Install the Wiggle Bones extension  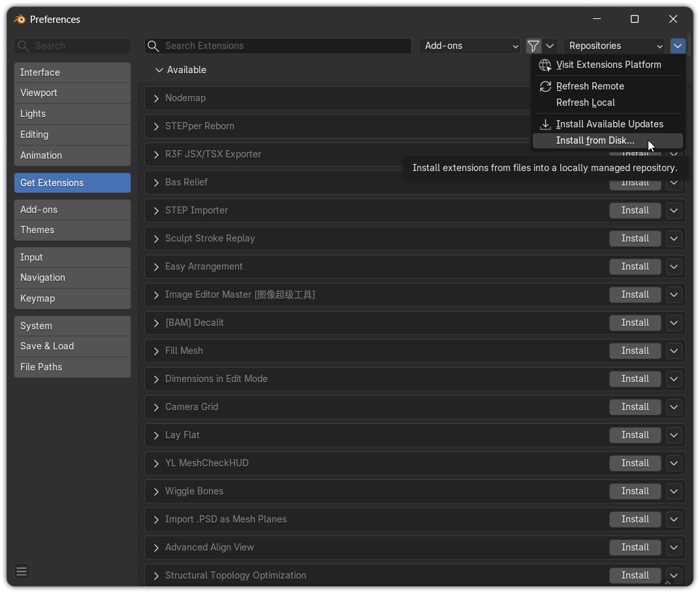click(635, 491)
